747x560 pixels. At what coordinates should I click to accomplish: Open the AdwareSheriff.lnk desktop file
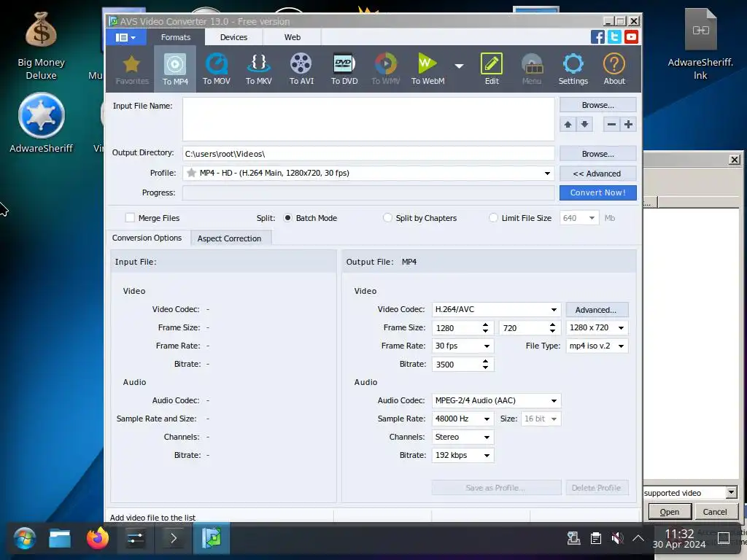click(x=700, y=44)
